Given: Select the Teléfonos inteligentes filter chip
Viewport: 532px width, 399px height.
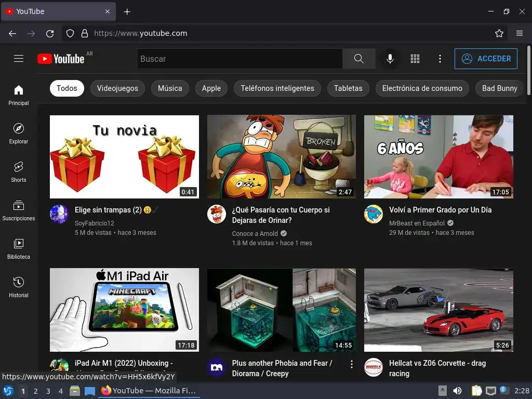Looking at the screenshot, I should 277,88.
